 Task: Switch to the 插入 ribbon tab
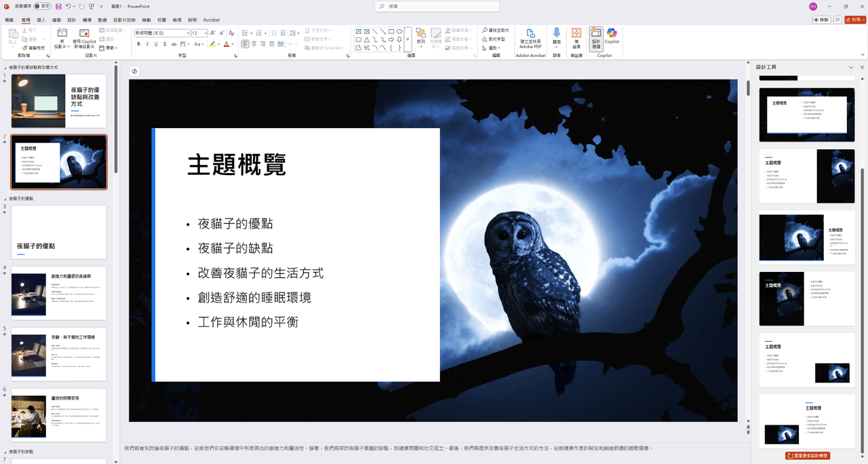(x=42, y=20)
